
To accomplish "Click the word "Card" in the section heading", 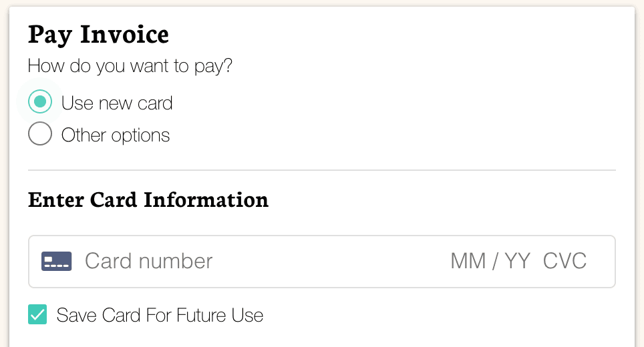I will 114,200.
